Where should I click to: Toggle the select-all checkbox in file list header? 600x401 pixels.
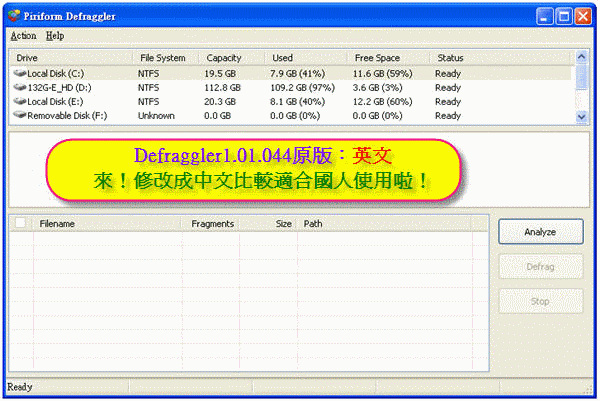(x=21, y=224)
